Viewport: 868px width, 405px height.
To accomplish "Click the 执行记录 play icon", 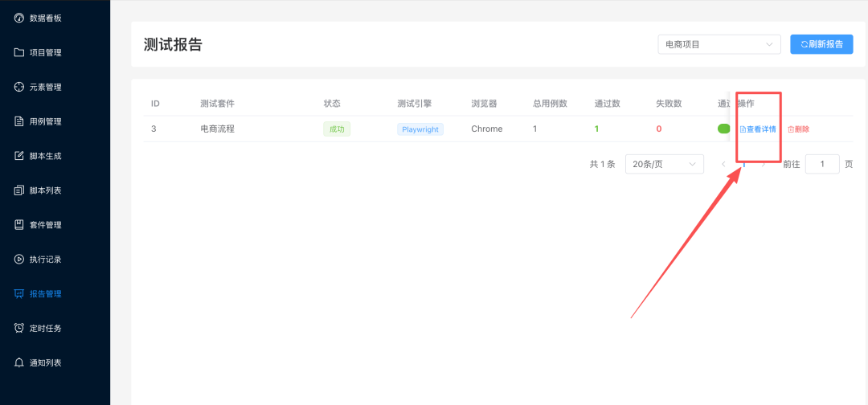I will (18, 259).
